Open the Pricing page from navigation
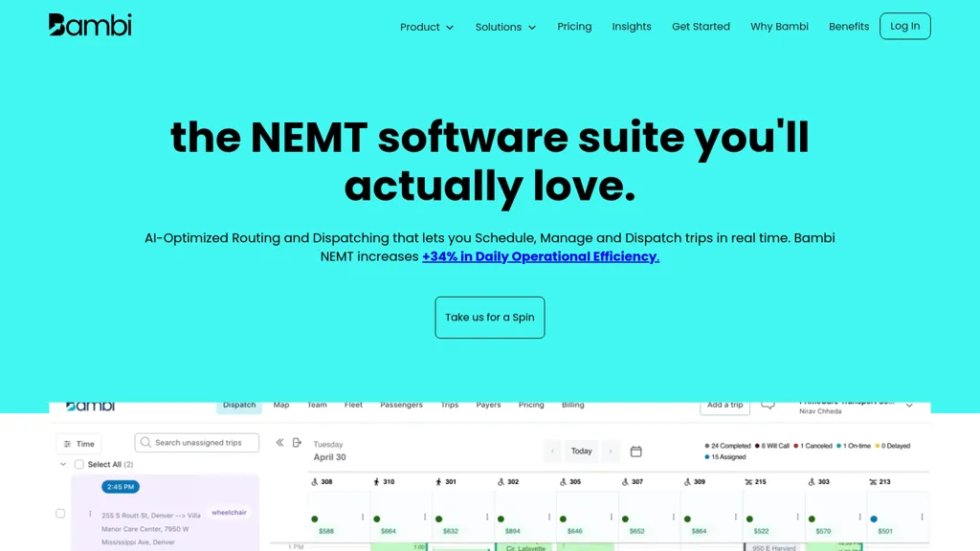 [x=574, y=27]
